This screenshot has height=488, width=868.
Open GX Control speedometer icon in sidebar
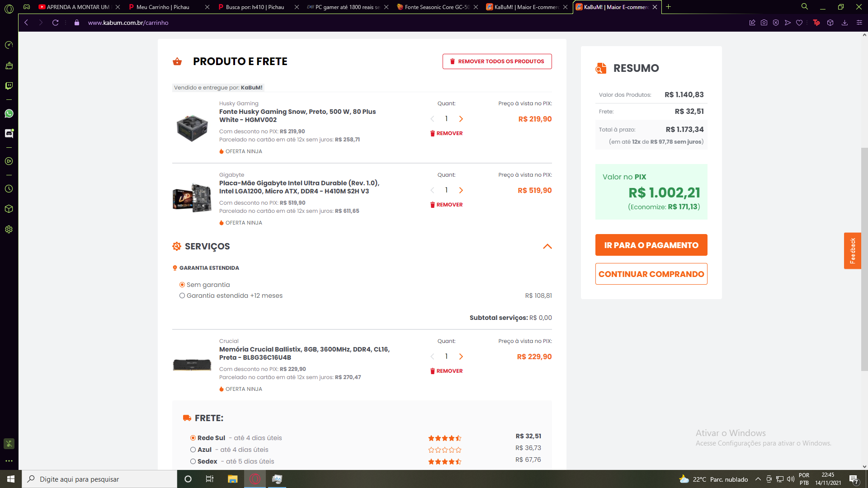click(9, 45)
